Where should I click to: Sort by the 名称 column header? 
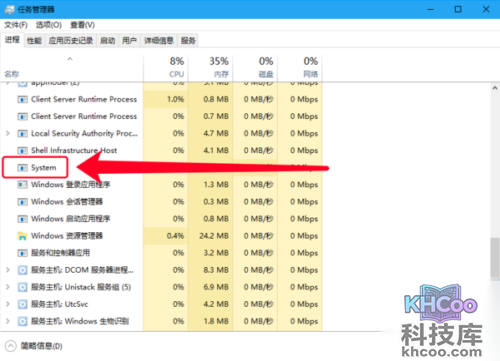tap(72, 68)
